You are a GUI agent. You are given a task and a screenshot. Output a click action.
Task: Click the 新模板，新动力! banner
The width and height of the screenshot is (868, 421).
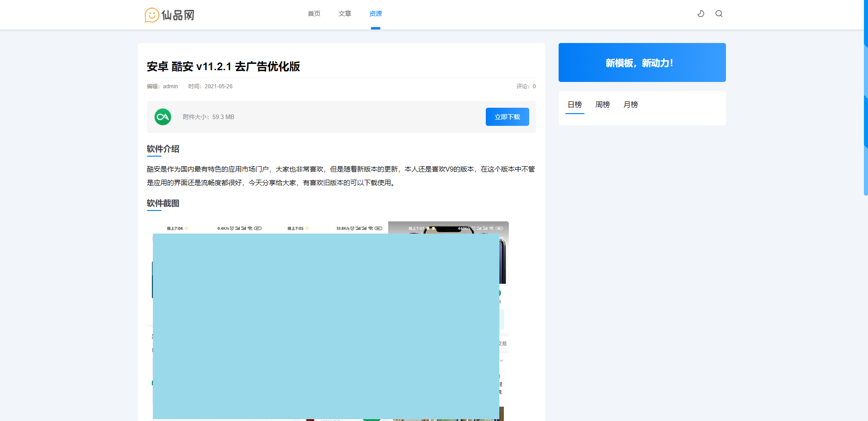click(642, 62)
